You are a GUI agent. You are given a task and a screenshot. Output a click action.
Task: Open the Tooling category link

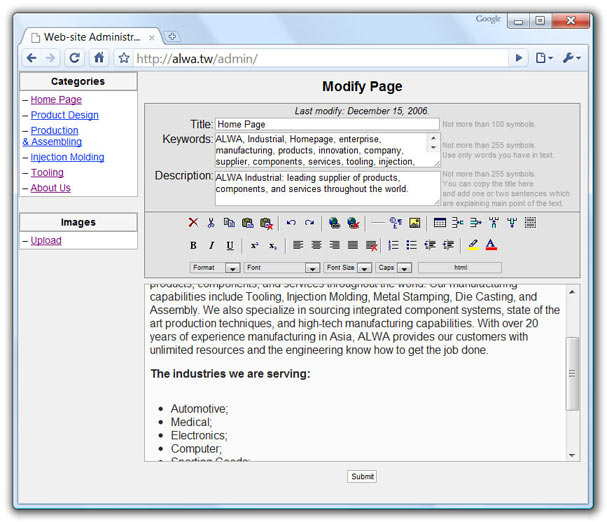click(x=47, y=173)
